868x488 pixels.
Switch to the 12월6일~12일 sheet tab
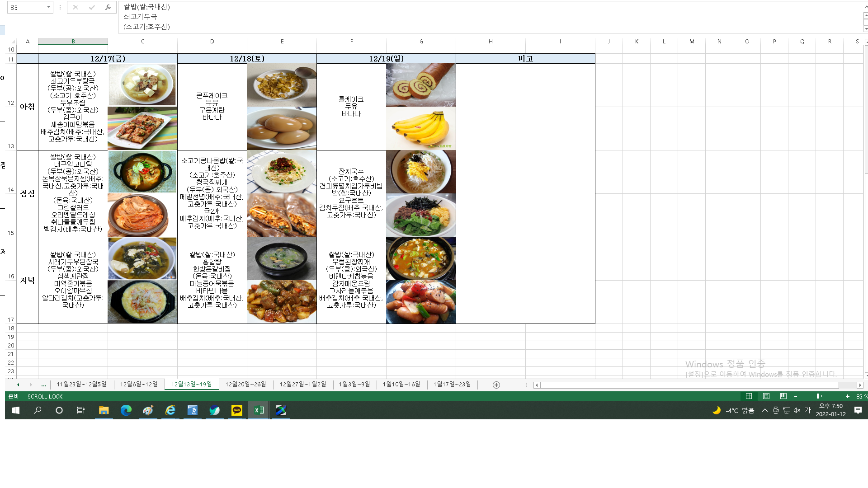pos(139,385)
